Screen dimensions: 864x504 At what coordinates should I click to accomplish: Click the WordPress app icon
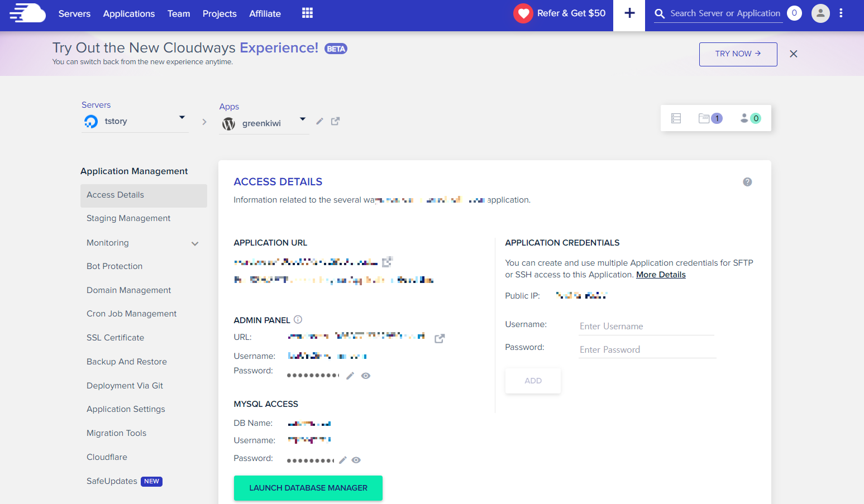(228, 123)
